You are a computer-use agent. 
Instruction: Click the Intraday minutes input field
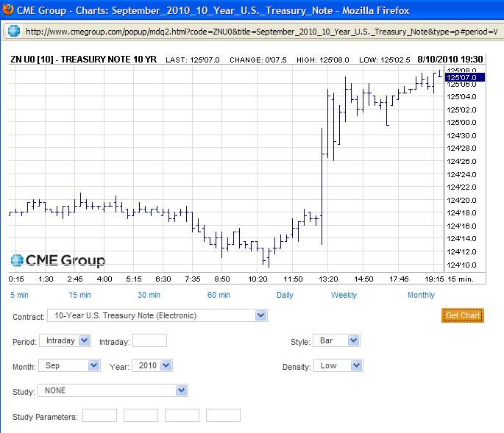(x=149, y=340)
